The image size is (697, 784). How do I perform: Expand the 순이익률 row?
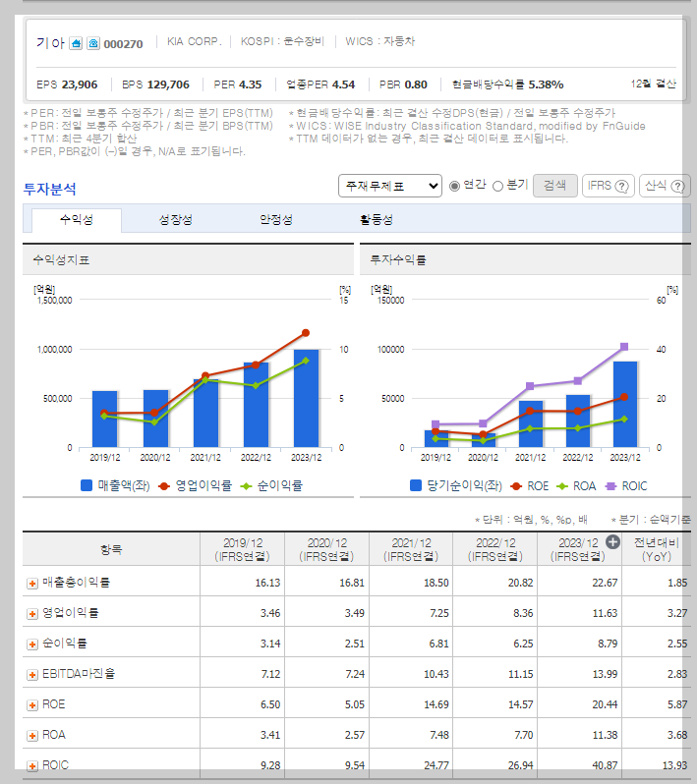(x=32, y=644)
